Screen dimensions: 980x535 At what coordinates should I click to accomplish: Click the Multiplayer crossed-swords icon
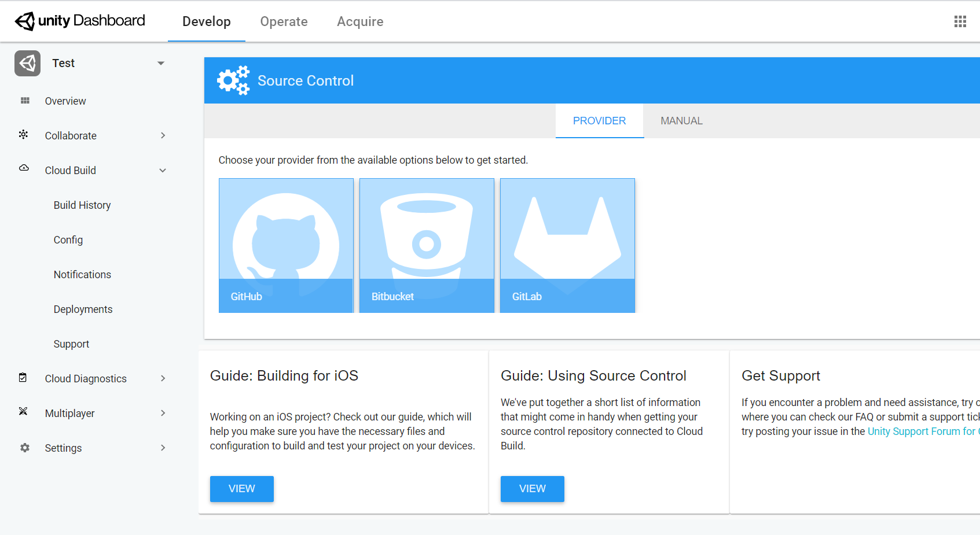(x=23, y=411)
